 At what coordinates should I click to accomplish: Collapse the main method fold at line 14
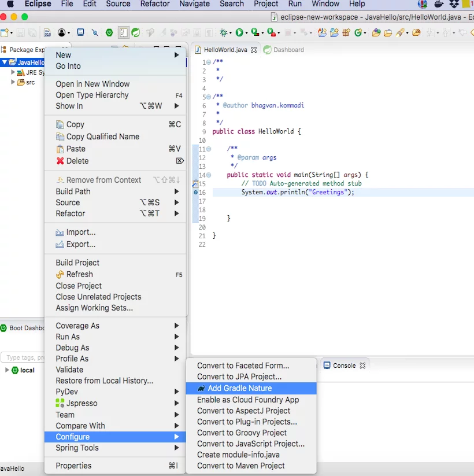tap(209, 175)
